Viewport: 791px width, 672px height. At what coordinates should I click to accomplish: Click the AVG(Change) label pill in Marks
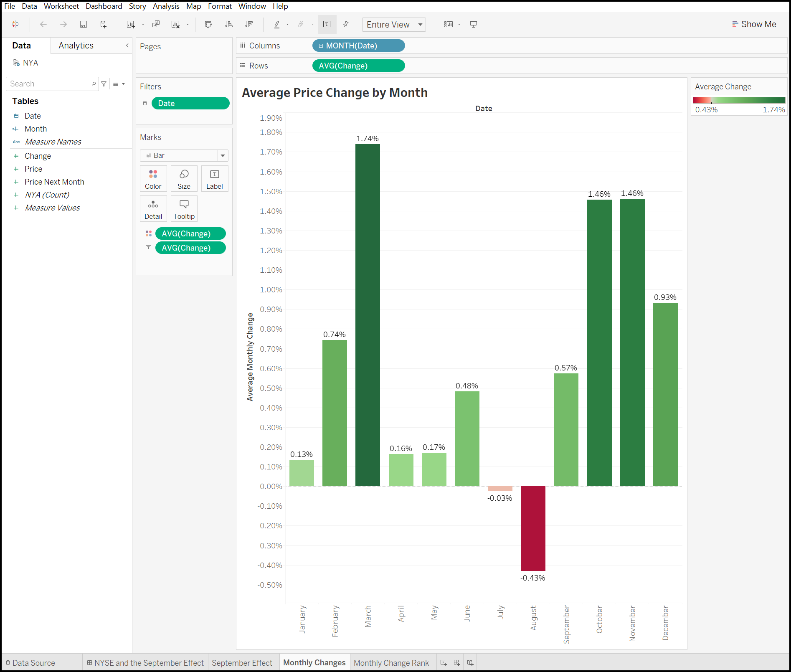click(190, 248)
